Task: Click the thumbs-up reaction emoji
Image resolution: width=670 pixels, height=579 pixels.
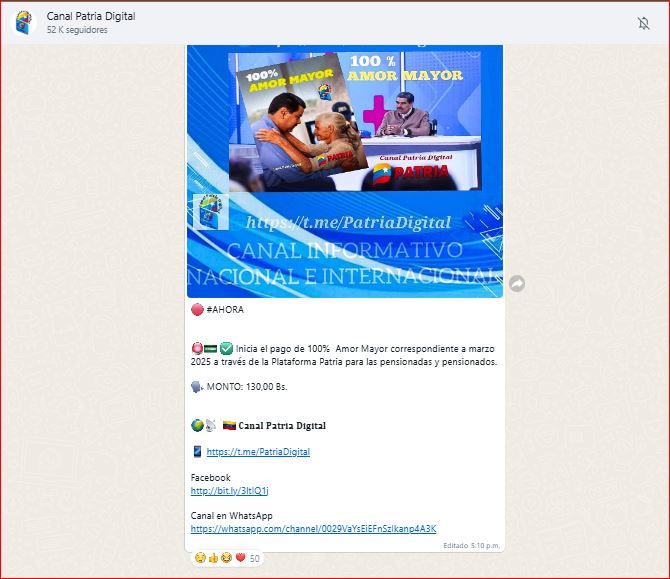Action: (x=213, y=558)
